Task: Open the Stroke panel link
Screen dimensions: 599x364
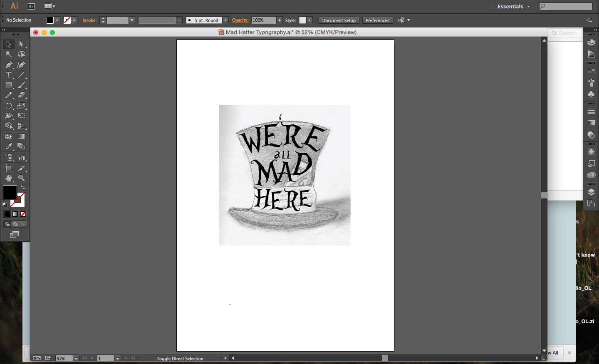Action: pos(89,20)
